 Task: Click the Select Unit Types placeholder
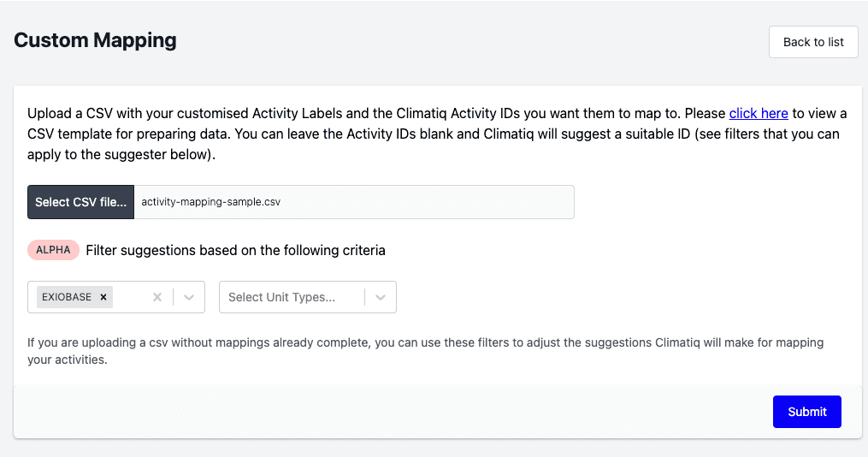281,297
